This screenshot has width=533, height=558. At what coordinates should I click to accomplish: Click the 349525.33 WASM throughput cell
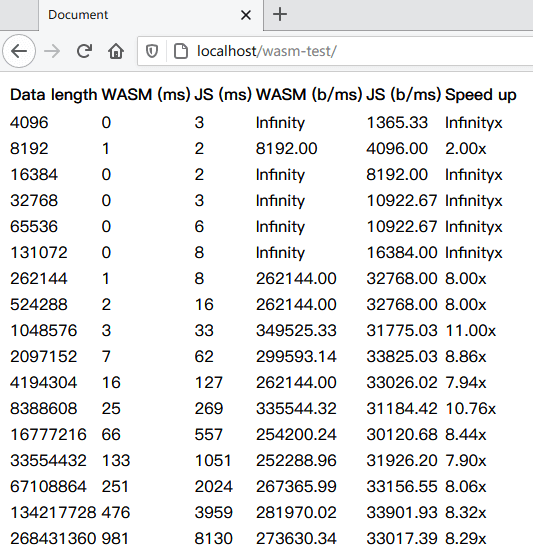point(296,331)
